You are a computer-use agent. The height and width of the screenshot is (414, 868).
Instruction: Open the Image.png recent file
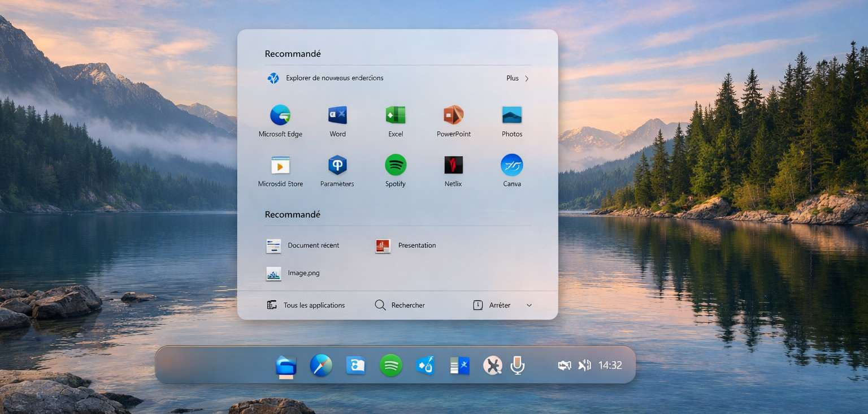coord(293,273)
